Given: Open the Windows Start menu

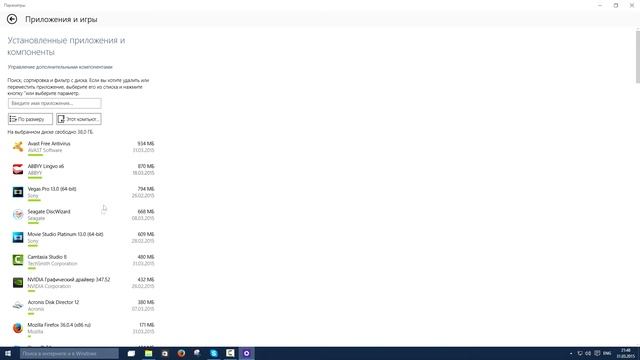Looking at the screenshot, I should coord(8,353).
